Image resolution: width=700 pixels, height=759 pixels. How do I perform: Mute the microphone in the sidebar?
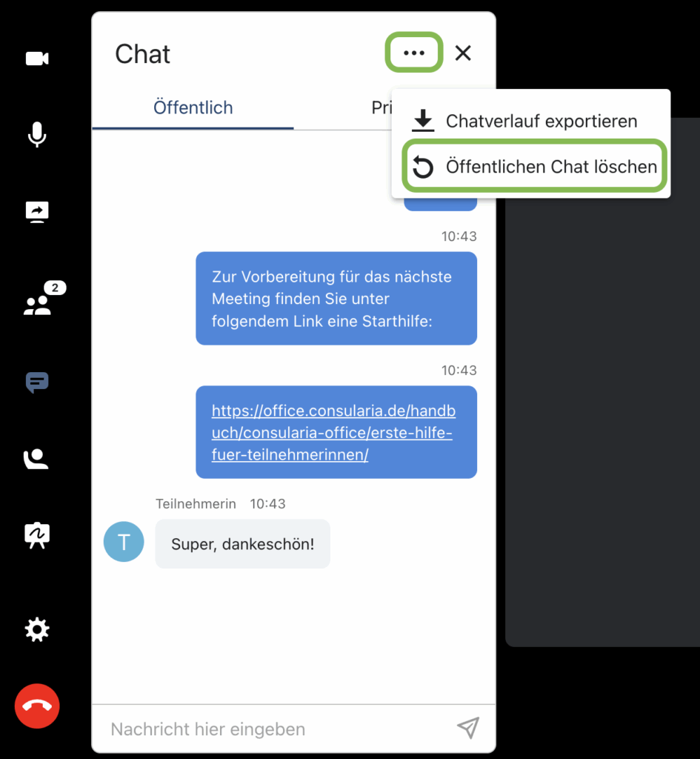[37, 135]
